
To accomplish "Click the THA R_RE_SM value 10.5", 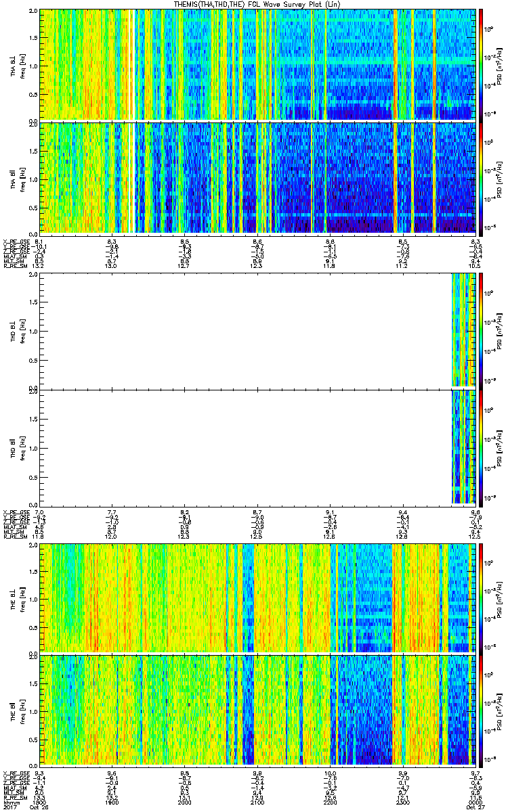I will [475, 267].
